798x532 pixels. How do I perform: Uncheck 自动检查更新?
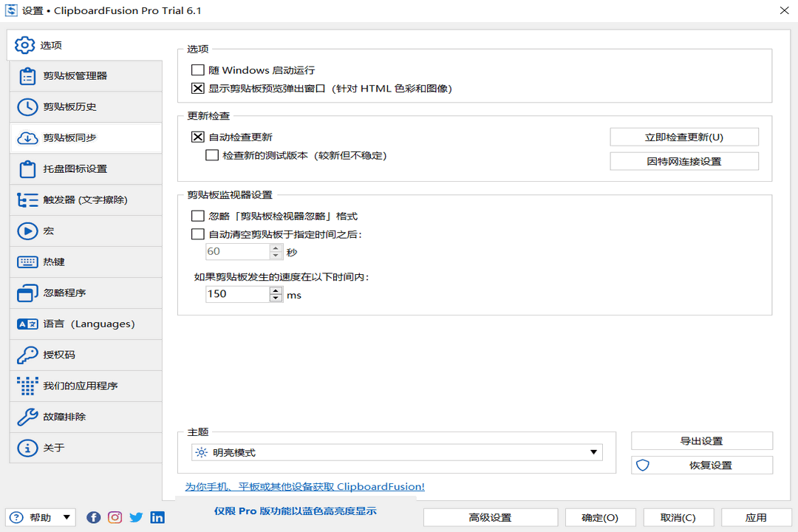tap(197, 137)
